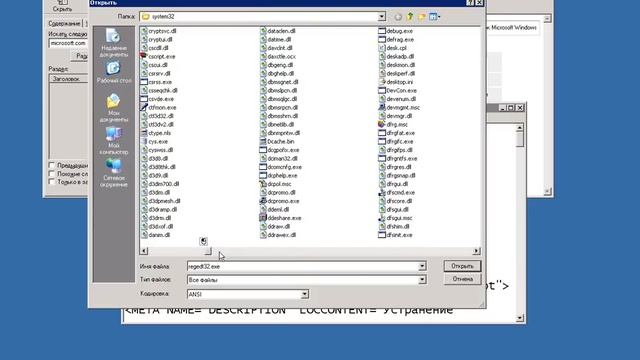
Task: Click Notepad window's vertical scroll-down arrow
Action: [520, 318]
